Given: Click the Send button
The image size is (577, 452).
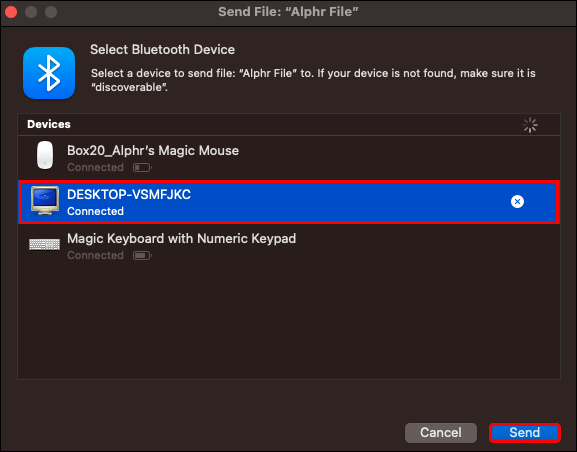Looking at the screenshot, I should [524, 432].
